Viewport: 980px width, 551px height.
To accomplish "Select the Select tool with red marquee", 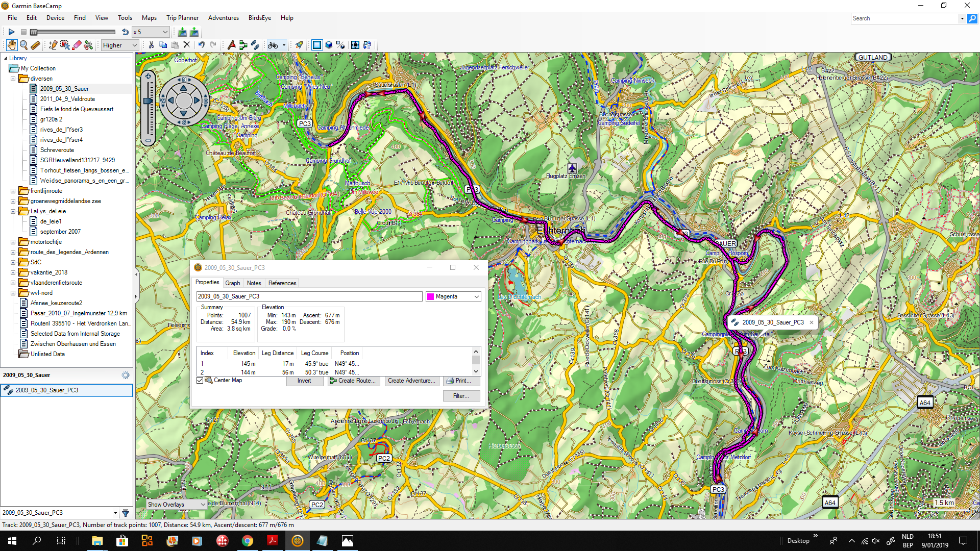I will tap(65, 45).
